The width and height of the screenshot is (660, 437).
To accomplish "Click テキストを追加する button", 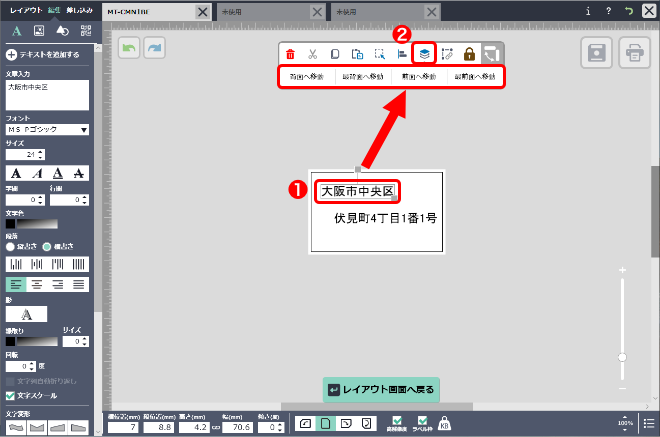I will pyautogui.click(x=45, y=54).
